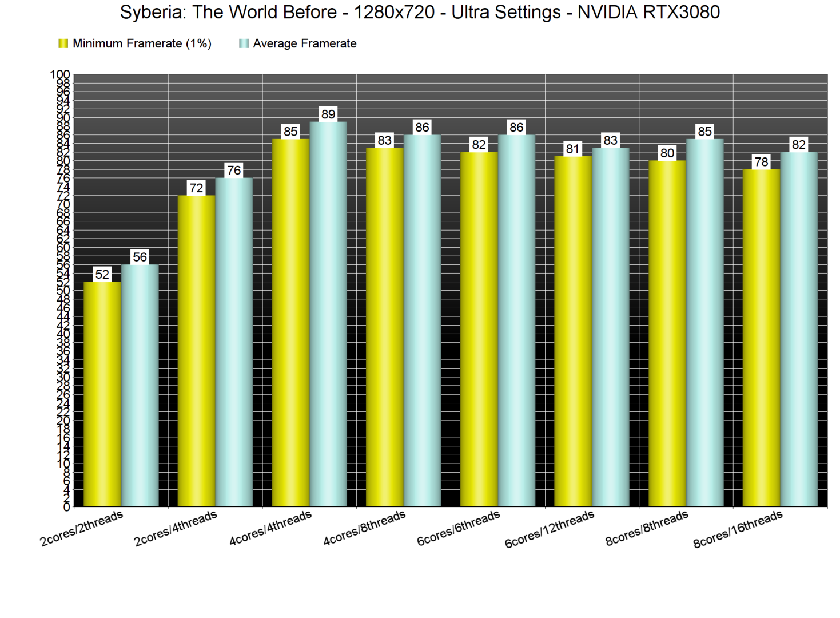Select the '8cores/8threads' axis label
Viewport: 840px width, 618px height.
pos(647,528)
